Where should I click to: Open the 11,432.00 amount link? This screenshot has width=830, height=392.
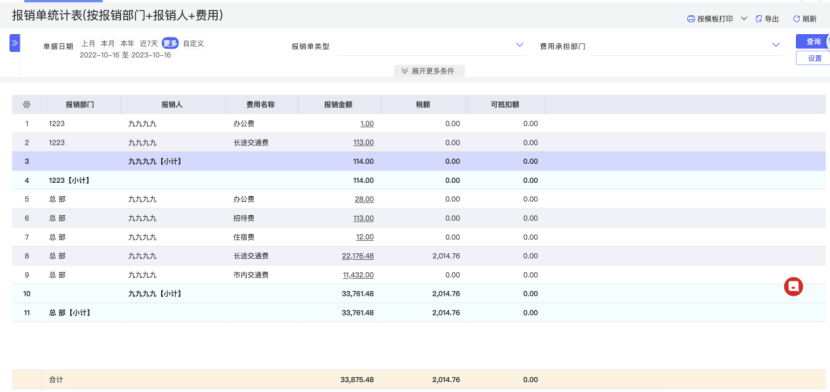(358, 275)
